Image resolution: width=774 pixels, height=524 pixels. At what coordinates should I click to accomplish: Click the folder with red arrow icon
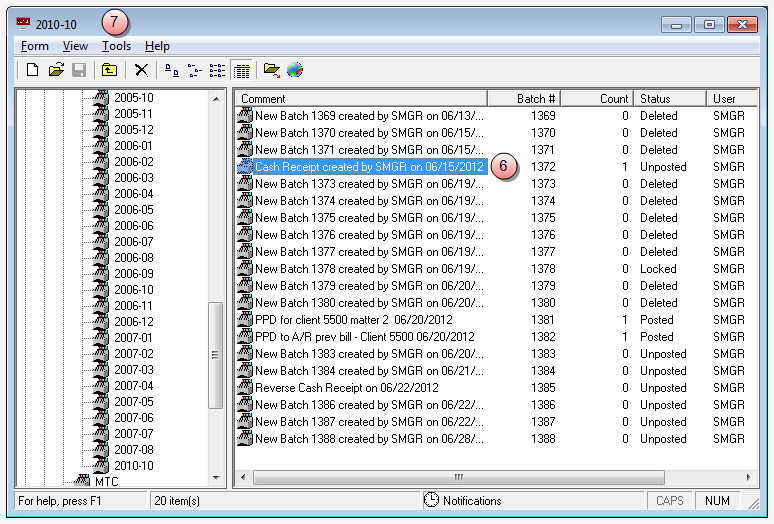click(x=271, y=70)
